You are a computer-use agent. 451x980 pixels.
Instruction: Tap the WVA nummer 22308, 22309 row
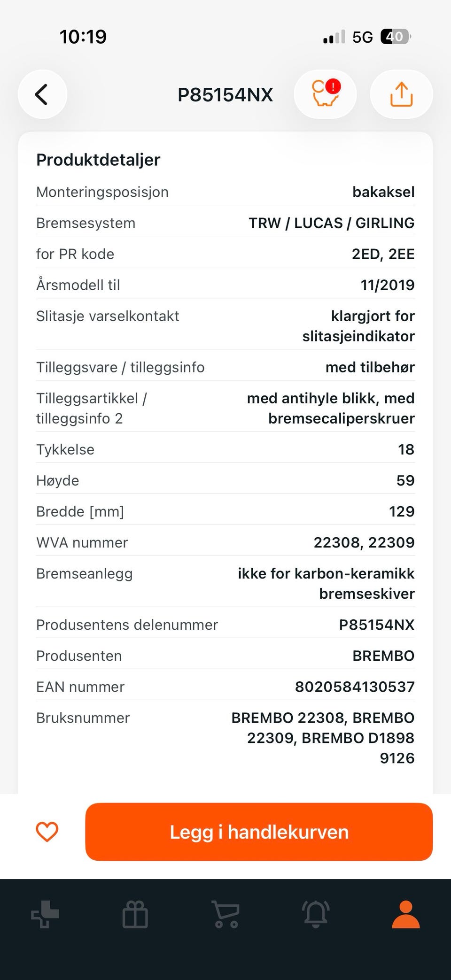point(225,542)
